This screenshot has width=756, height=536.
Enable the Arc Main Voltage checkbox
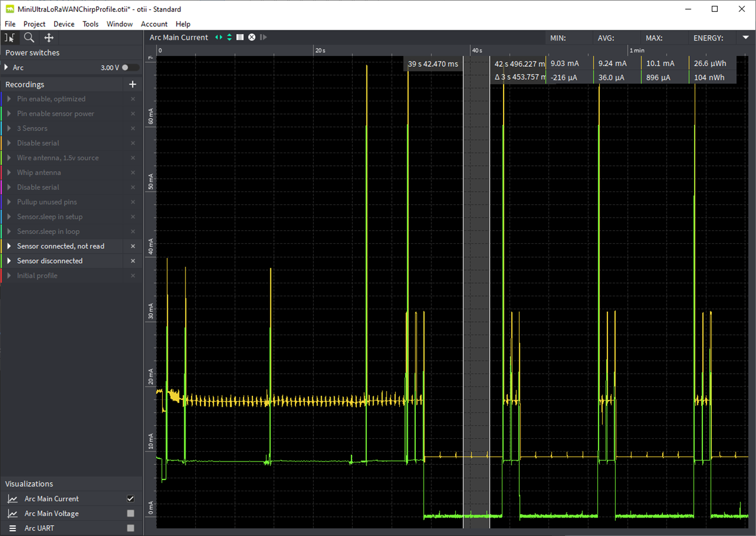(x=131, y=513)
